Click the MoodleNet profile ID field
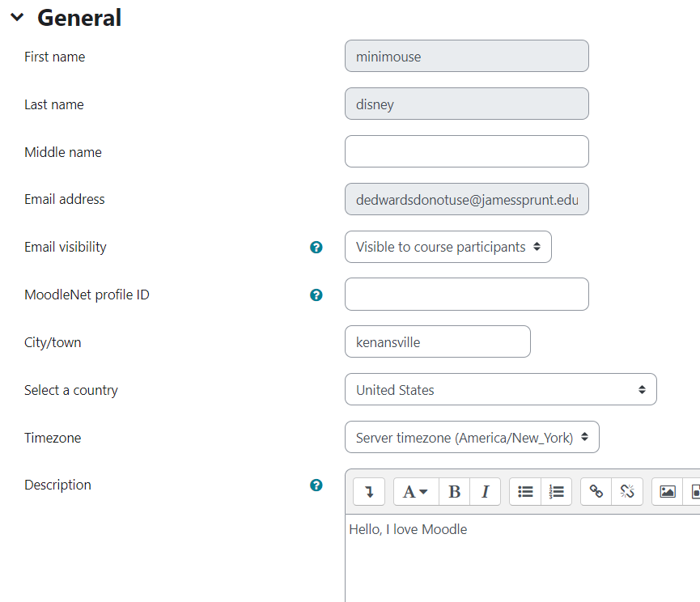 click(466, 295)
